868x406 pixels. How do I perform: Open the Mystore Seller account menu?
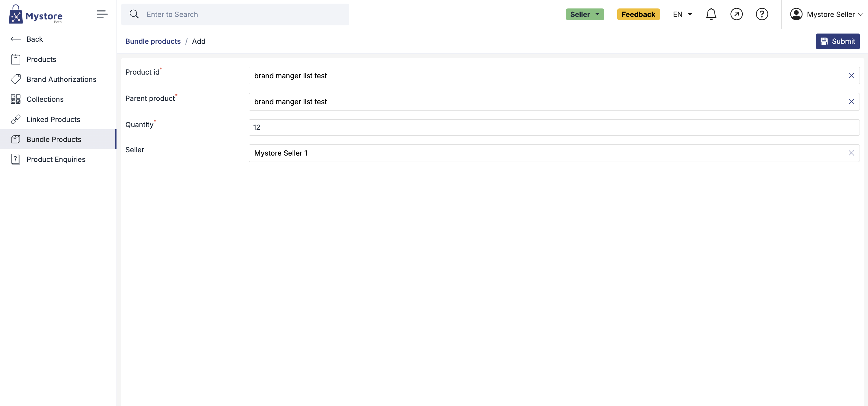point(826,14)
